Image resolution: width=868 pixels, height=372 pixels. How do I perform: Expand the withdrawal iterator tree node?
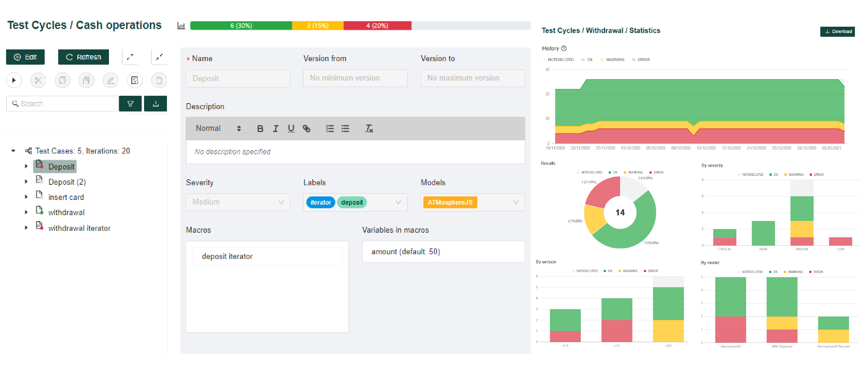coord(26,228)
